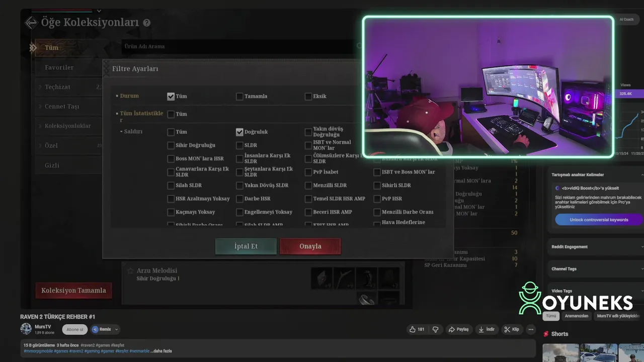The image size is (644, 362).
Task: Collapse Tartışmalı anahtar Kelimeler panel
Action: (x=642, y=174)
